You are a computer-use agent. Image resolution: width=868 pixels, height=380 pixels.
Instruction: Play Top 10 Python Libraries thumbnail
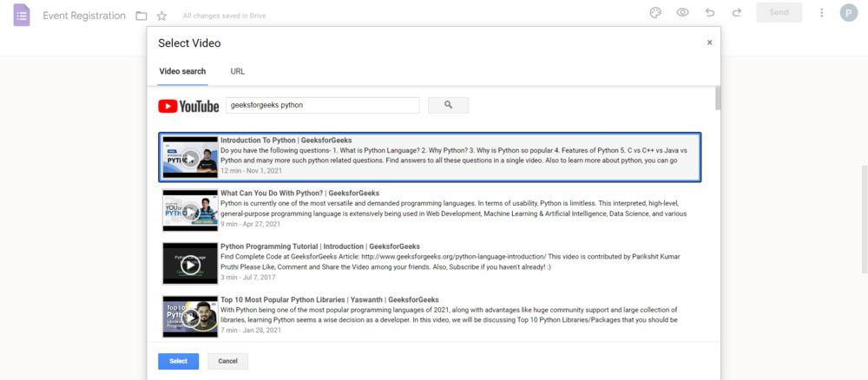point(190,317)
